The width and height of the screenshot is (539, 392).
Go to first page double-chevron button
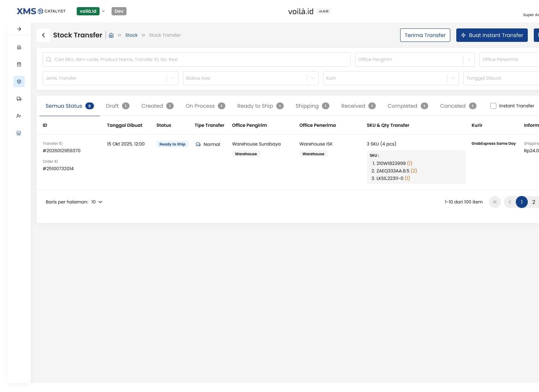click(495, 202)
